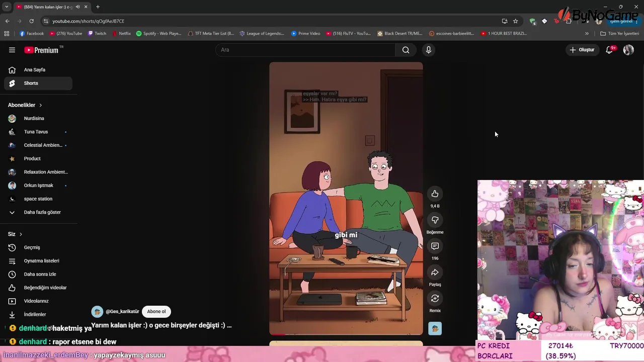
Task: Go to Ana Sayfa
Action: coord(38,70)
